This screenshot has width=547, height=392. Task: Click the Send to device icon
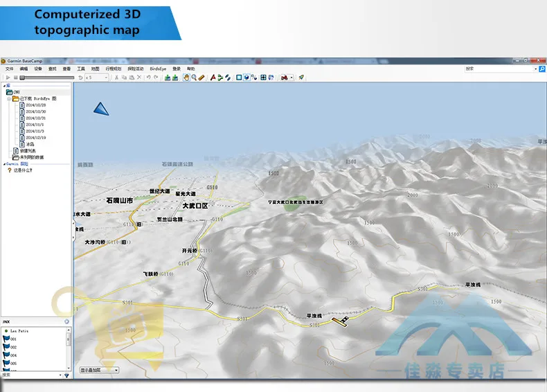168,78
